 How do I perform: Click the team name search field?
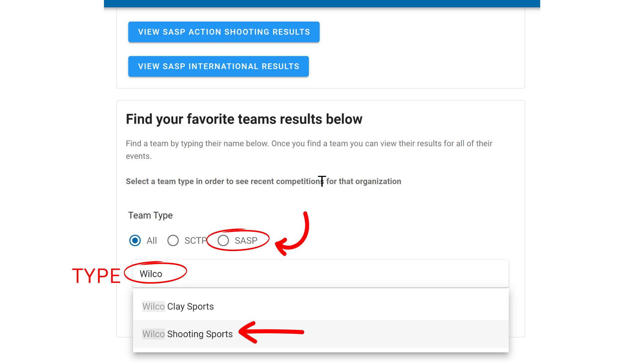pos(321,274)
